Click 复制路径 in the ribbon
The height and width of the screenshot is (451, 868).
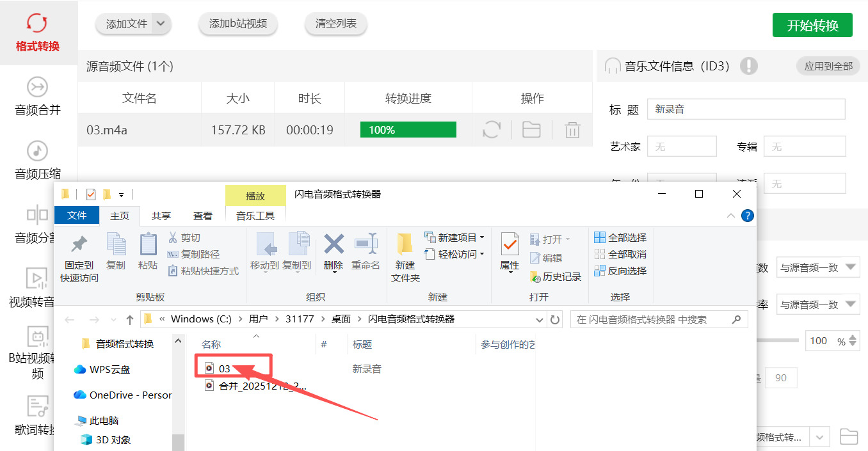(193, 254)
